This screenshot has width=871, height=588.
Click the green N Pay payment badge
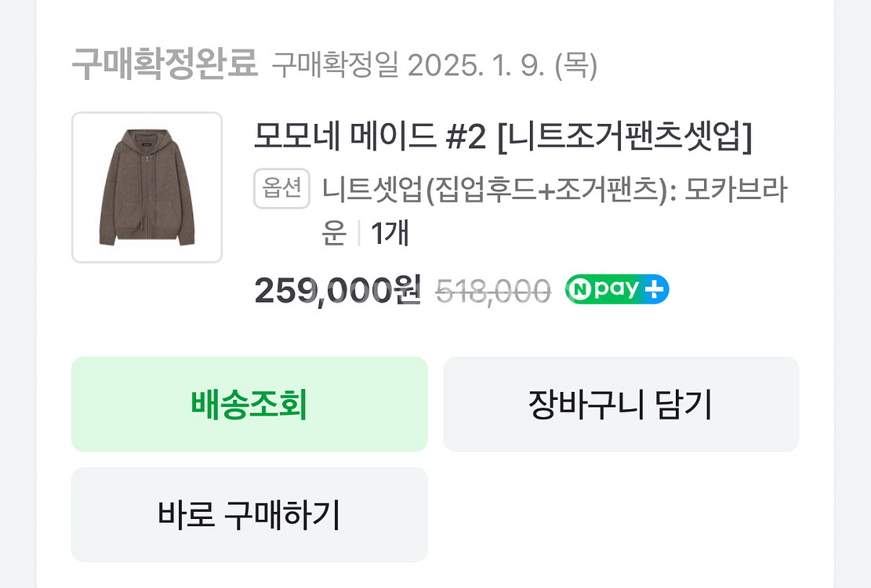pos(617,289)
